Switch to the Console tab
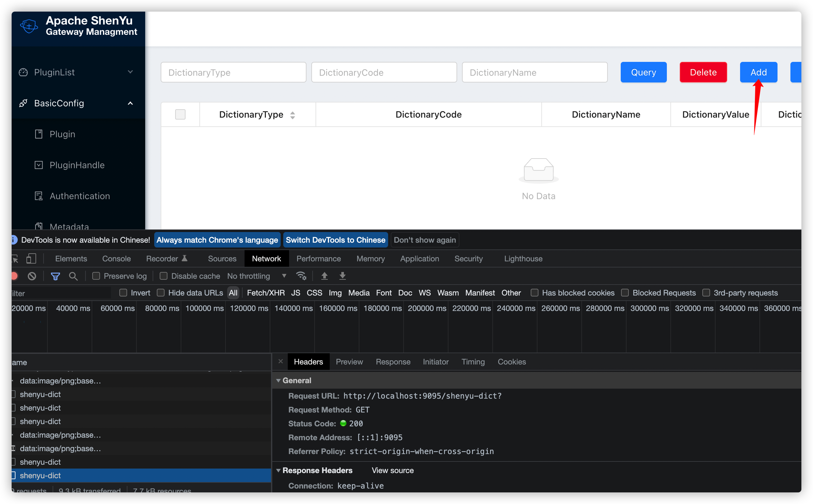This screenshot has width=813, height=504. [x=116, y=259]
